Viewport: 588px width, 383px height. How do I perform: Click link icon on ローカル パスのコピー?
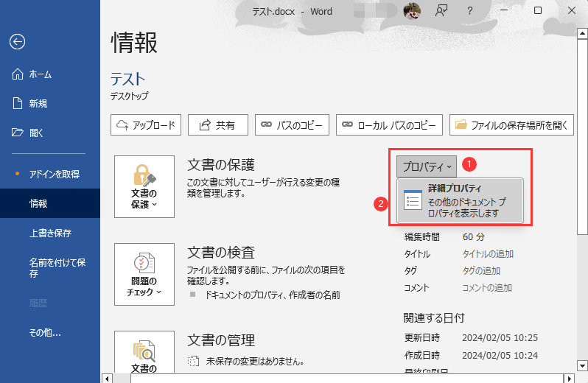pos(347,124)
